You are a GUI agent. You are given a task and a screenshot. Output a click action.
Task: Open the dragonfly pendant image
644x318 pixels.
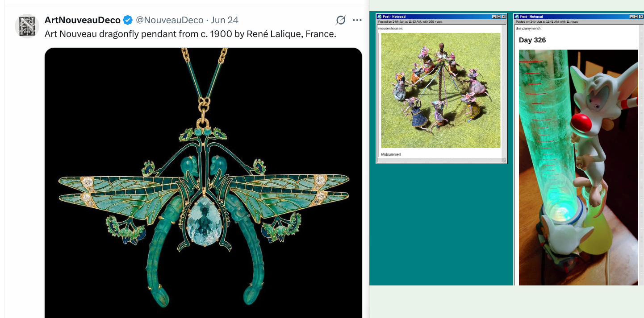tap(204, 183)
